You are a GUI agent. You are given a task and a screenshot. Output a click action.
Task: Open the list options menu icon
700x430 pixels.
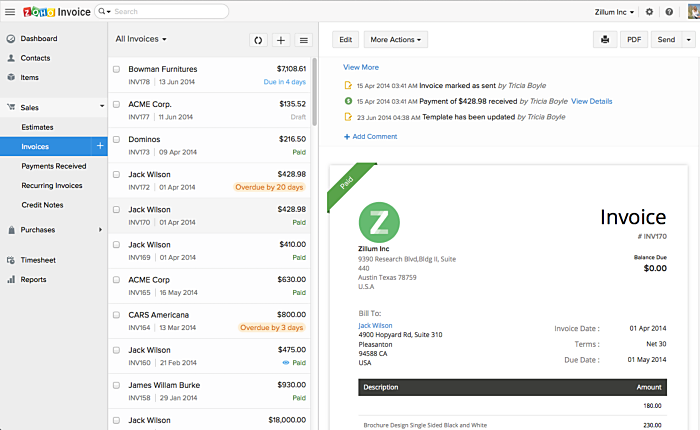[x=304, y=40]
